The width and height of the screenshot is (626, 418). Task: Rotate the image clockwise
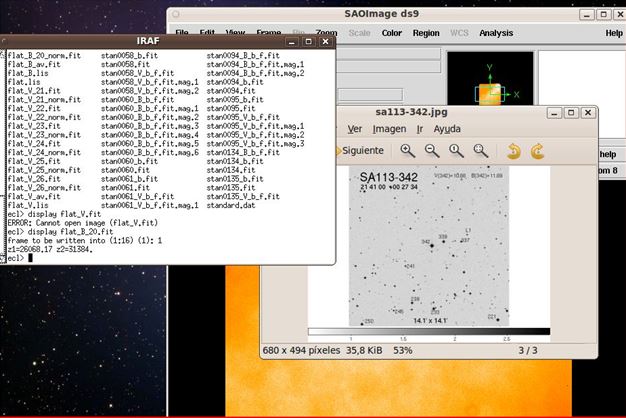tap(537, 151)
